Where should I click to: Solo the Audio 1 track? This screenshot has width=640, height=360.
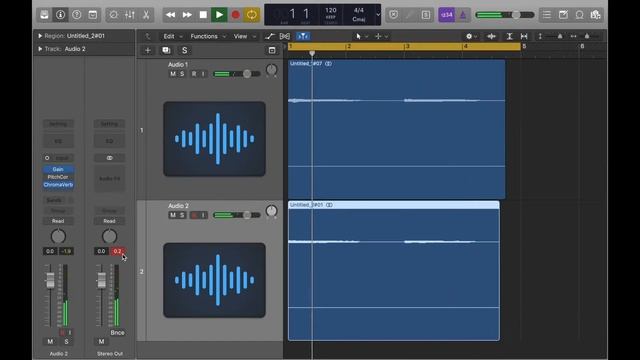[182, 74]
